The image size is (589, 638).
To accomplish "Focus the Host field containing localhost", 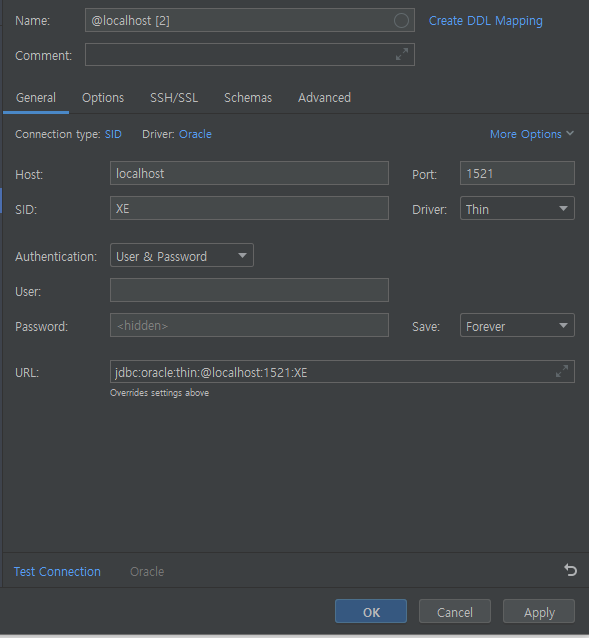I will pyautogui.click(x=249, y=173).
